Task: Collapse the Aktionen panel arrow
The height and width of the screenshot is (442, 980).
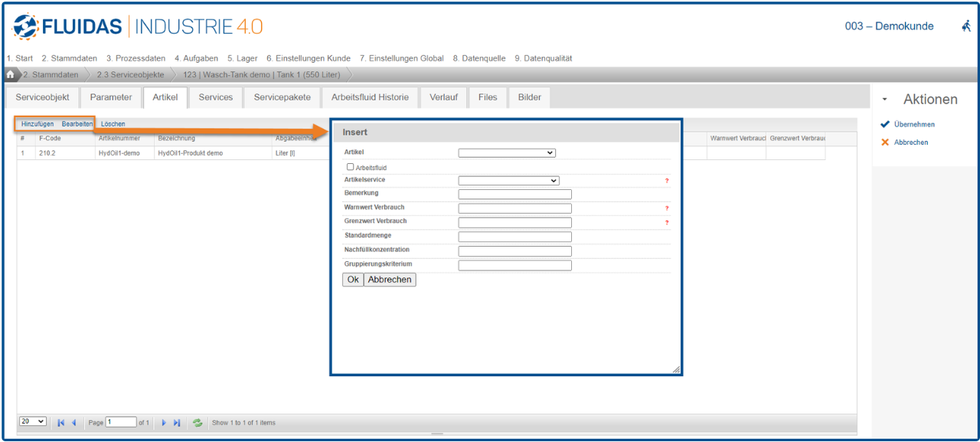Action: 885,100
